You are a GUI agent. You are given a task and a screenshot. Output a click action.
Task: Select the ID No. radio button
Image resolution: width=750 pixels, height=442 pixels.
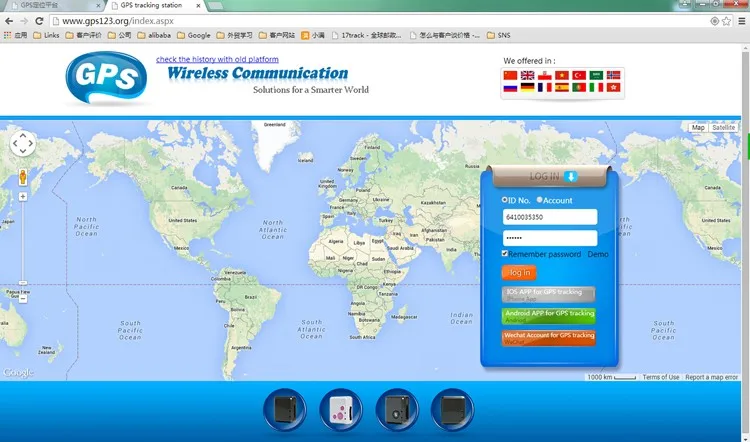(x=505, y=201)
